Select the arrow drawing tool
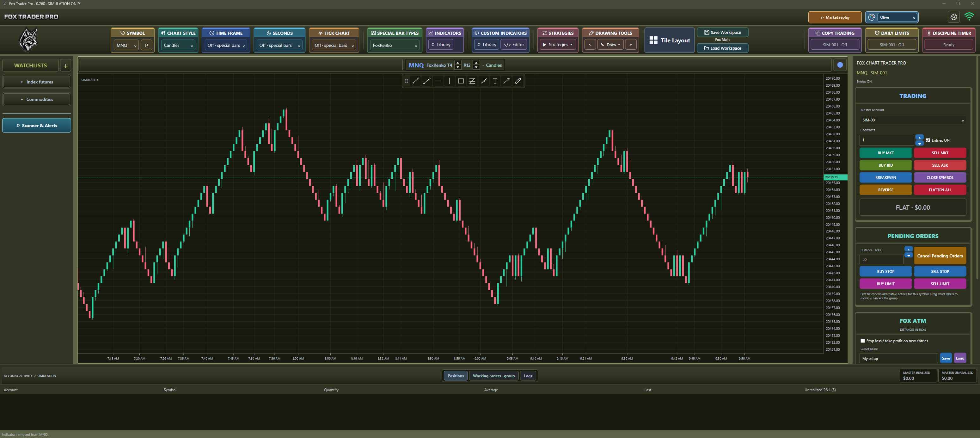Viewport: 980px width, 438px height. tap(506, 81)
